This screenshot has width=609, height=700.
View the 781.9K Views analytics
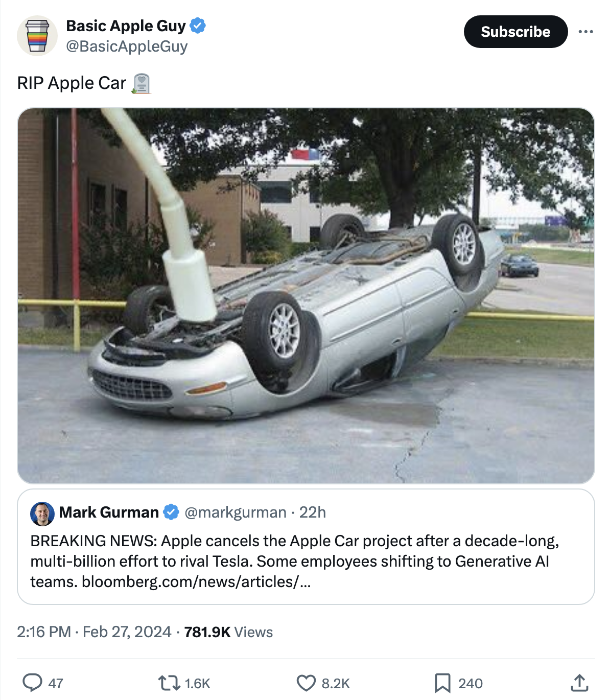228,632
